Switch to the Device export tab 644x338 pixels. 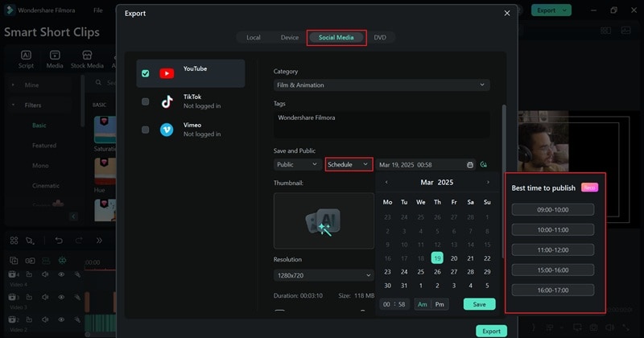290,37
